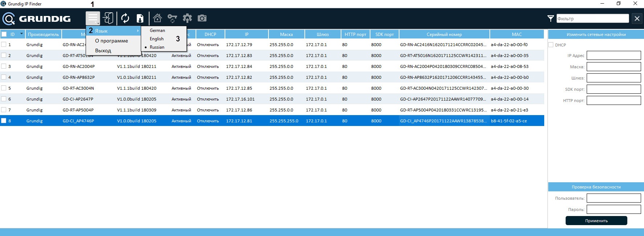
Task: Open the hamburger main menu
Action: click(x=93, y=18)
